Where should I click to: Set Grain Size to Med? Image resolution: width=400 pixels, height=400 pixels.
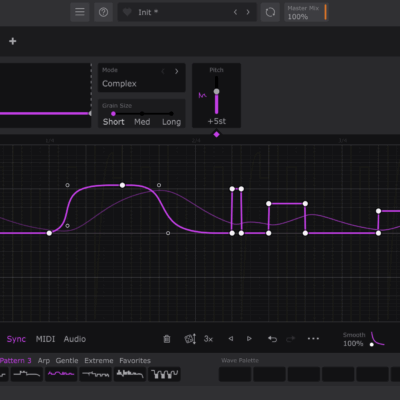[142, 122]
